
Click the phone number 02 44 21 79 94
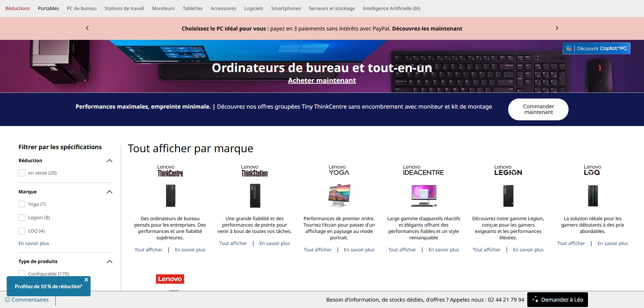(506, 300)
